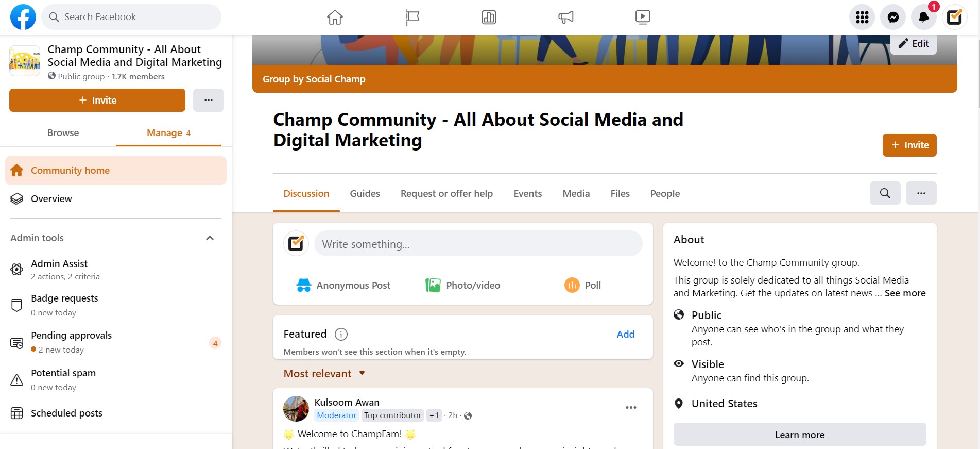Screen dimensions: 980x449
Task: Click the Community home house icon
Action: pyautogui.click(x=17, y=171)
